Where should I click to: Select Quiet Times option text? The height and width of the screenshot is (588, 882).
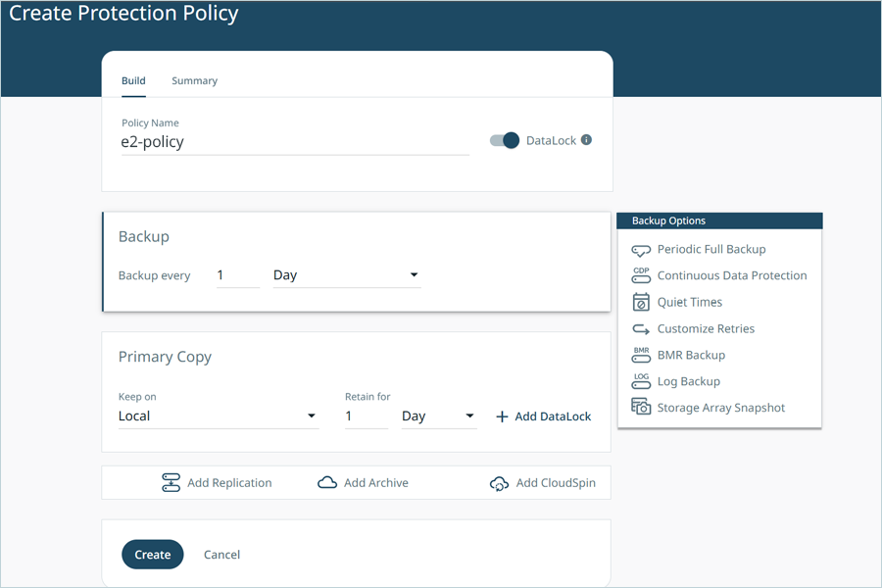[690, 302]
